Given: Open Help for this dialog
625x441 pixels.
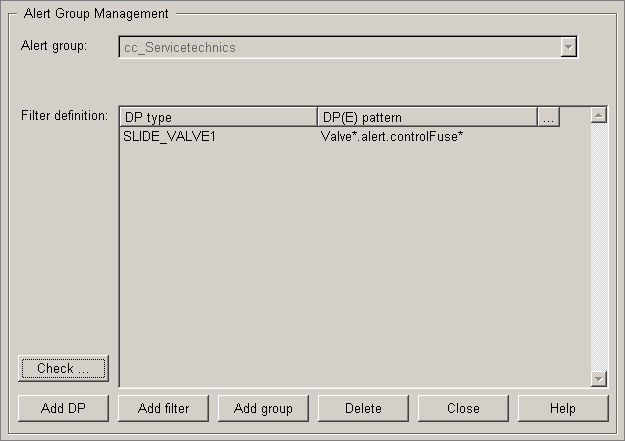Looking at the screenshot, I should (563, 408).
